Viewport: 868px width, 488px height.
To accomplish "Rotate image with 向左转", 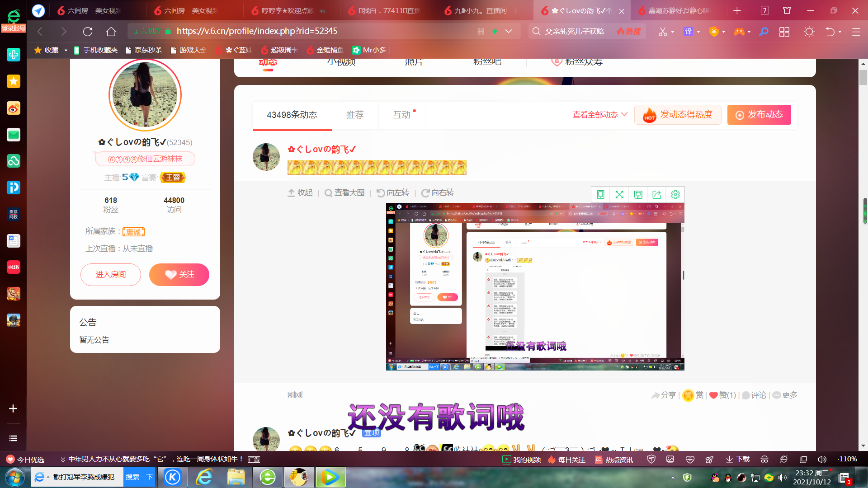I will (393, 193).
